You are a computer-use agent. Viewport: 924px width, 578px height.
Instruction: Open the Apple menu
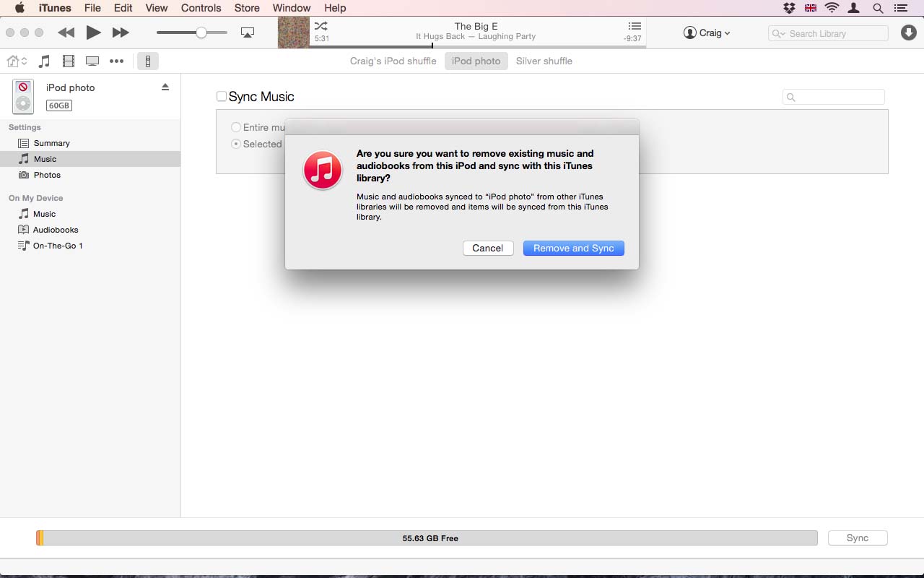click(x=19, y=8)
